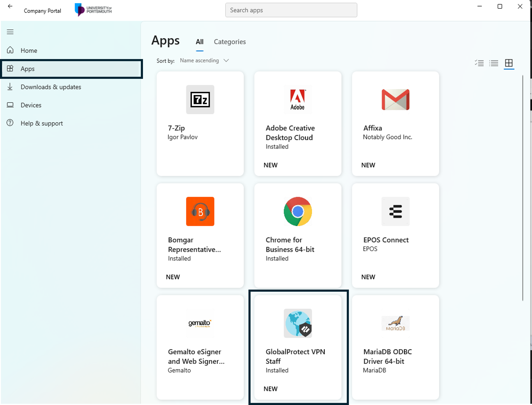Open Gemalto eSigner and Web Signer title
The height and width of the screenshot is (405, 532).
click(x=196, y=356)
